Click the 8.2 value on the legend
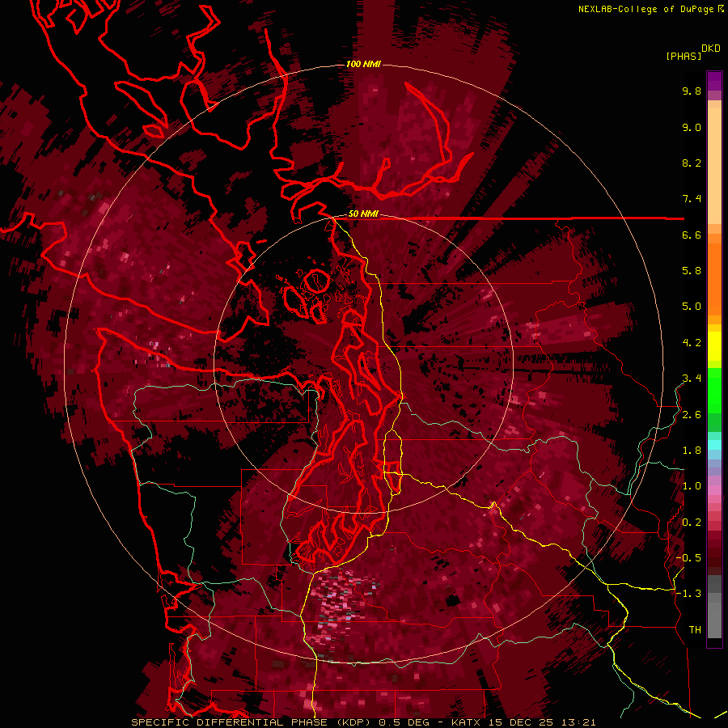The height and width of the screenshot is (728, 728). coord(692,163)
